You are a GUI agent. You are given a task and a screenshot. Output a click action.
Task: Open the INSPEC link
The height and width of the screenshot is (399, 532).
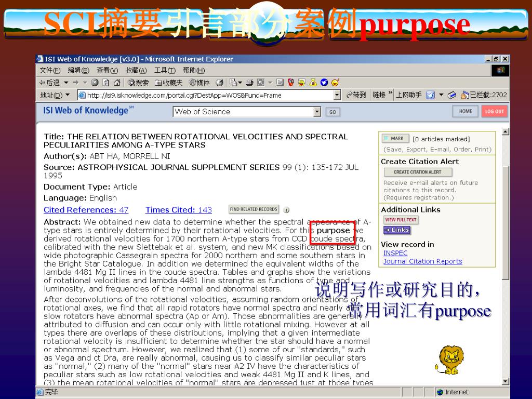pos(395,253)
